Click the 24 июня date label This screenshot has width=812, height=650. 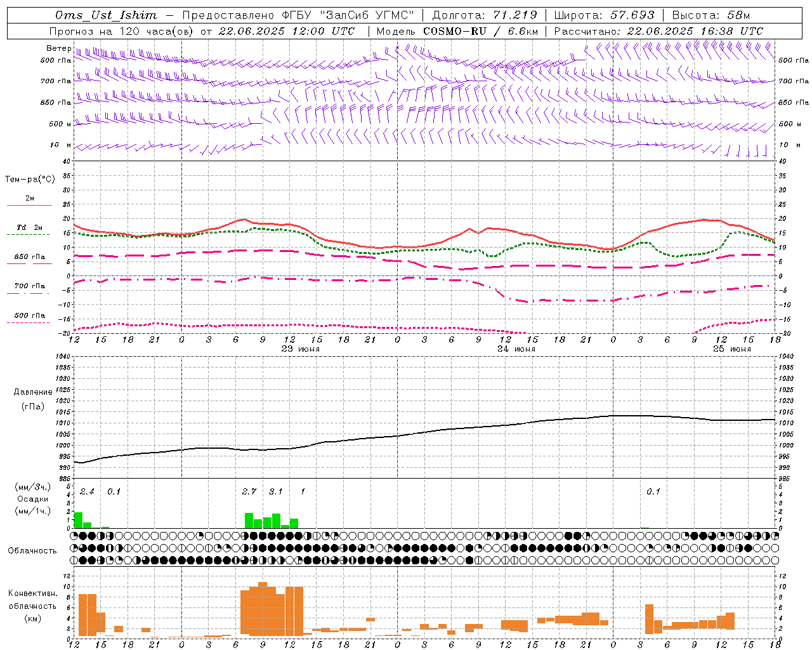[516, 349]
